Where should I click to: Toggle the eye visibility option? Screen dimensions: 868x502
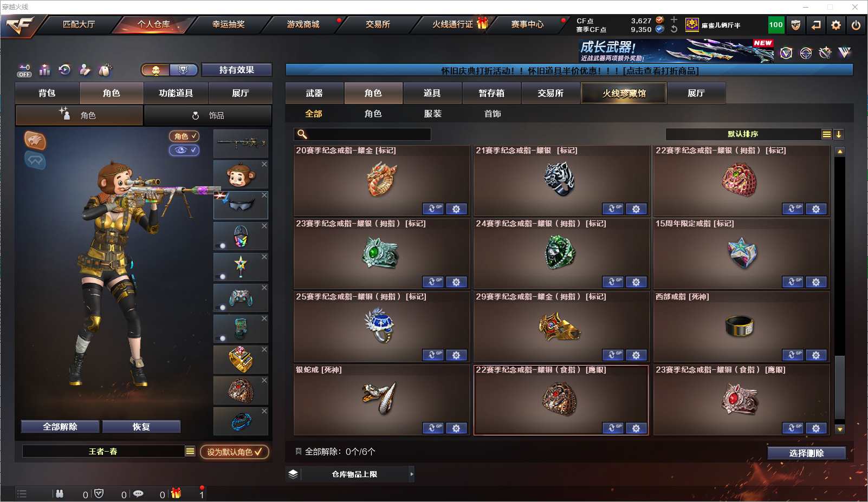[x=184, y=150]
